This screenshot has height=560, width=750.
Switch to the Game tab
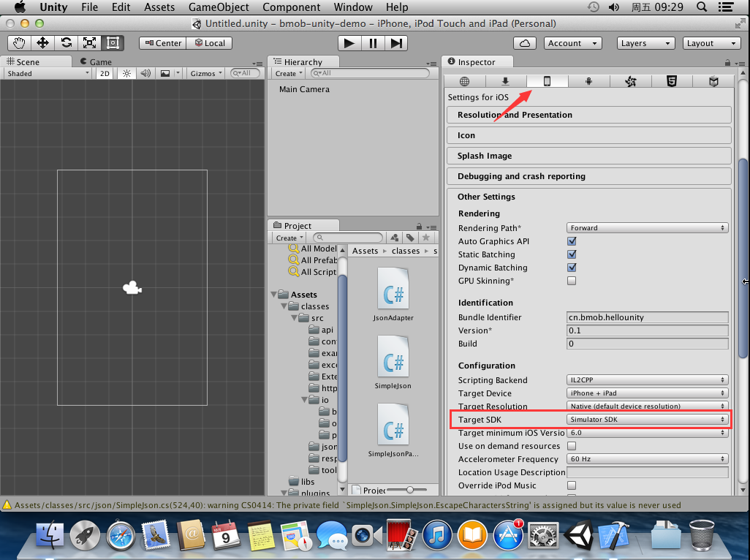coord(96,61)
